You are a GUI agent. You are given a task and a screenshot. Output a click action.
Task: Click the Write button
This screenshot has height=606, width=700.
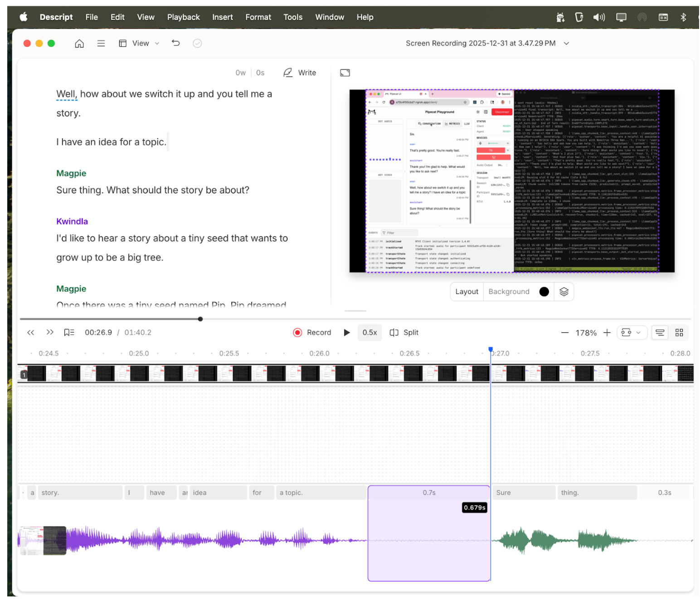[300, 73]
